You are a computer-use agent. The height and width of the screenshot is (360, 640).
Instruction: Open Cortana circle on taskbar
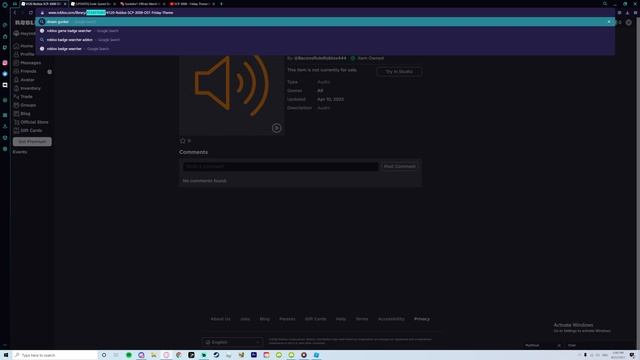[x=104, y=355]
